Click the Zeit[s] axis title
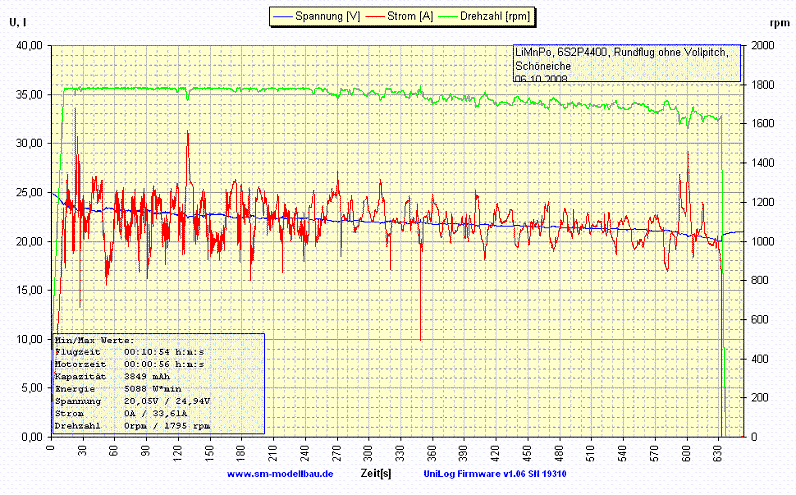 (376, 473)
